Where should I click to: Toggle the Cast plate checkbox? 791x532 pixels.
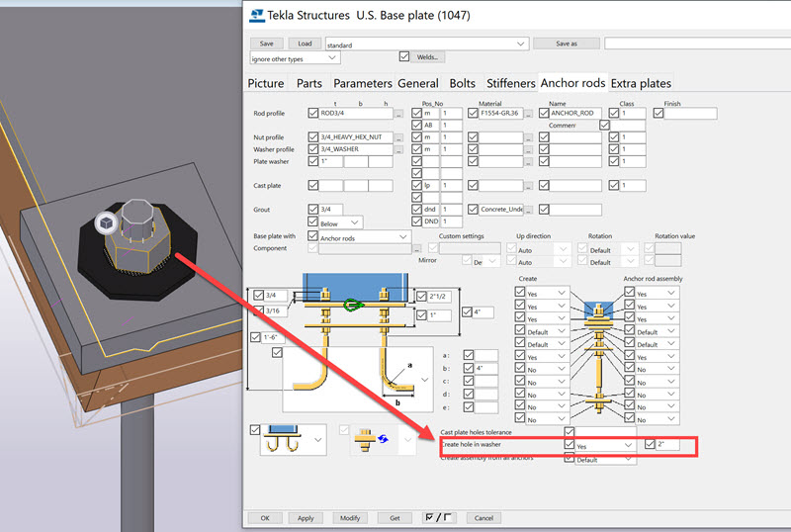313,185
